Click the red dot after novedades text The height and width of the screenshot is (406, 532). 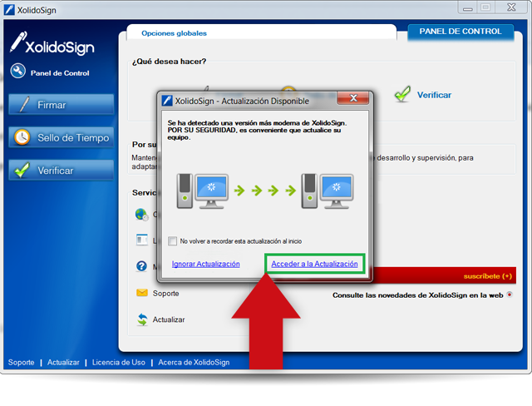coord(510,295)
